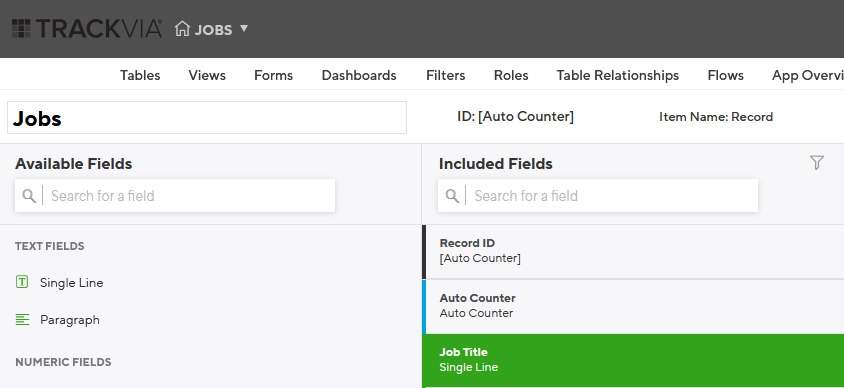The height and width of the screenshot is (388, 844).
Task: Click the home icon beside JOBS
Action: pyautogui.click(x=182, y=29)
